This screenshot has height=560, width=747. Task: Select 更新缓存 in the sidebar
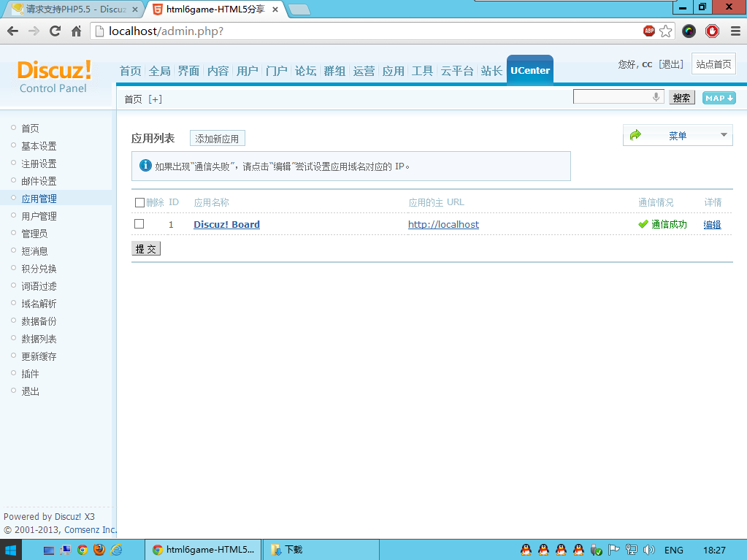tap(39, 357)
